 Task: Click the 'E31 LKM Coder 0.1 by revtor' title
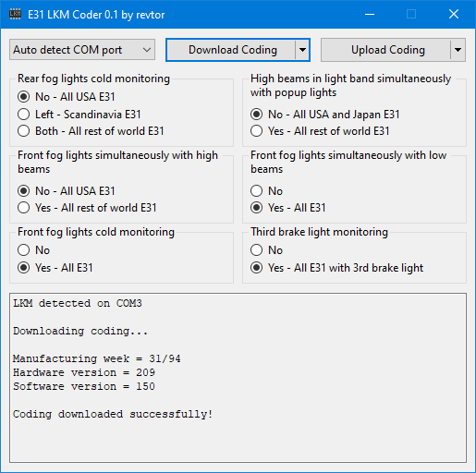(x=96, y=15)
